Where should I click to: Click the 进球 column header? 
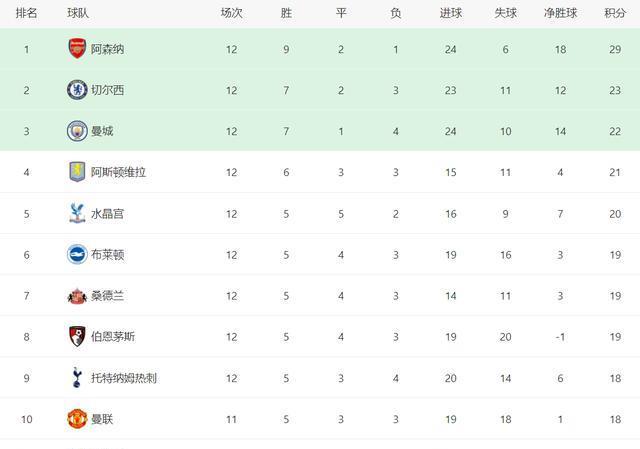tap(450, 13)
